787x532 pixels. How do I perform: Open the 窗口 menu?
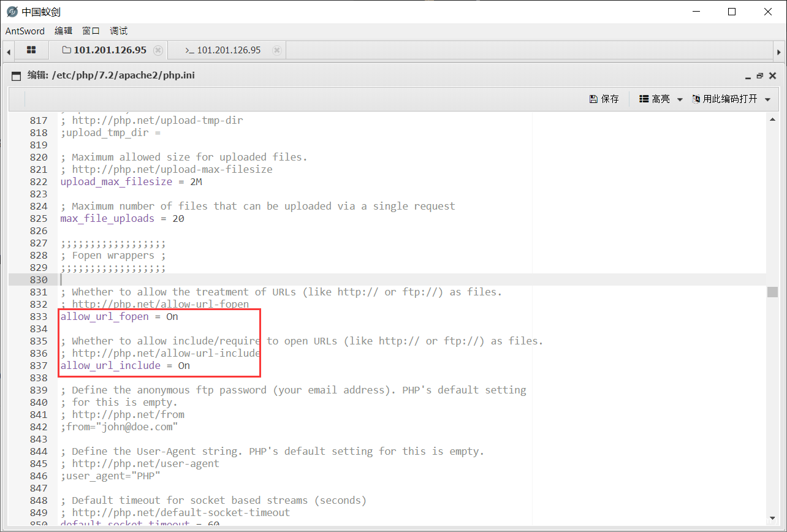coord(91,31)
